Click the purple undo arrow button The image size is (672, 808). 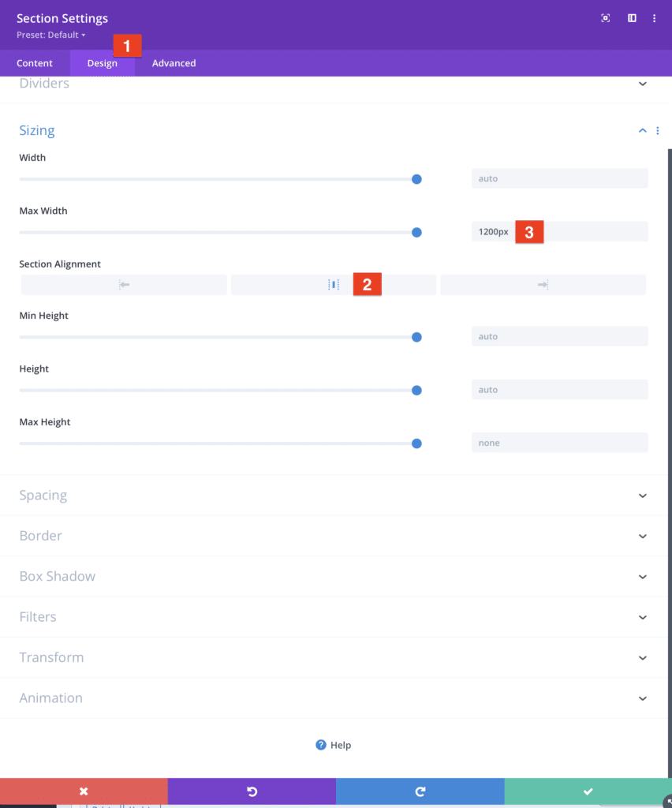252,791
